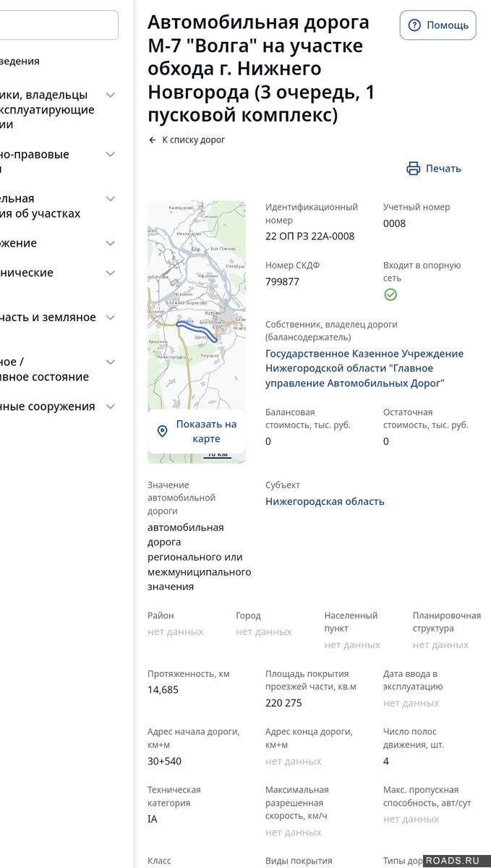Open the сведения item in the sidebar
491x868 pixels.
point(22,61)
